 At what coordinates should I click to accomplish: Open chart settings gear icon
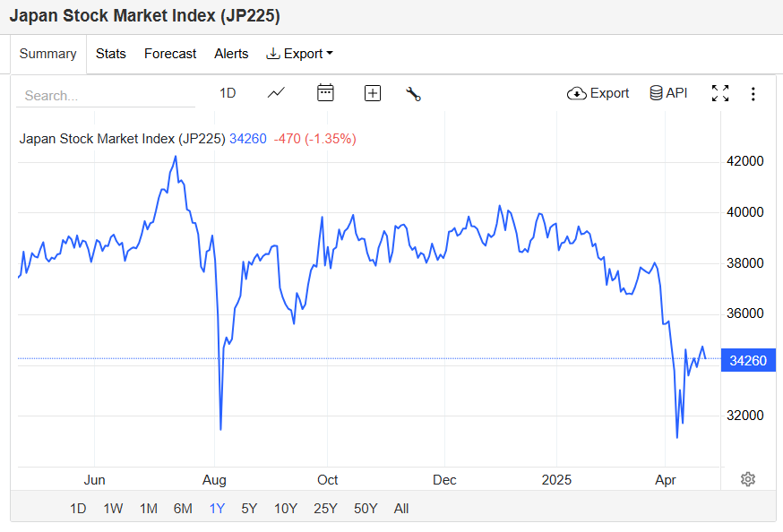pyautogui.click(x=747, y=479)
